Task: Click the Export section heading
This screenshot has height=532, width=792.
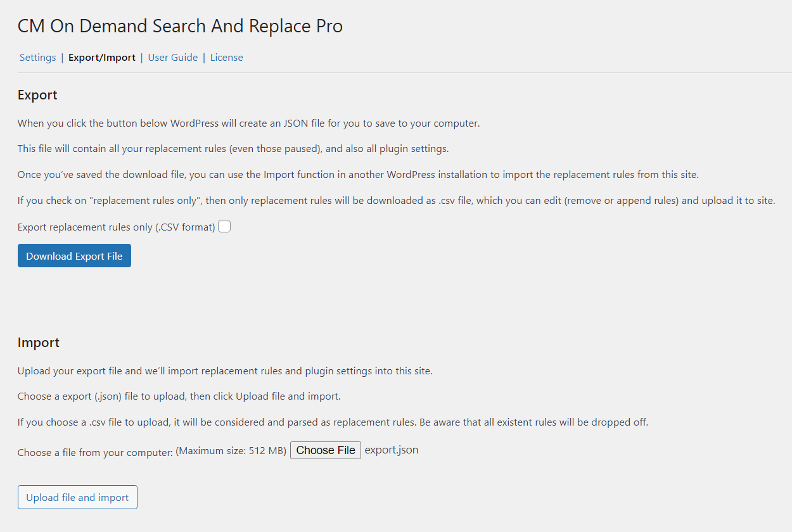Action: (x=37, y=95)
